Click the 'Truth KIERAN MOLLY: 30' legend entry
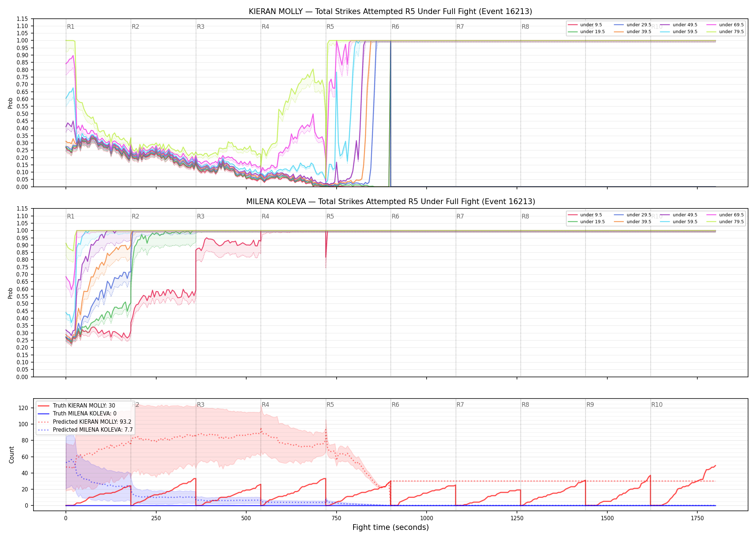 click(76, 406)
